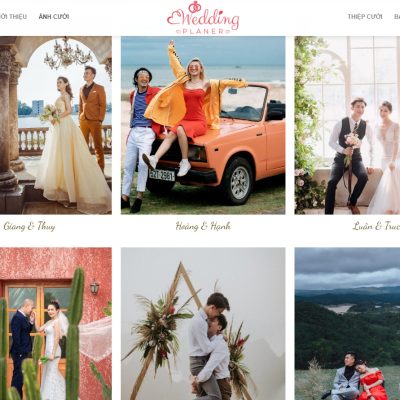Screen dimensions: 400x400
Task: Click the heart swirl icon beside Wedding
Action: [x=173, y=18]
